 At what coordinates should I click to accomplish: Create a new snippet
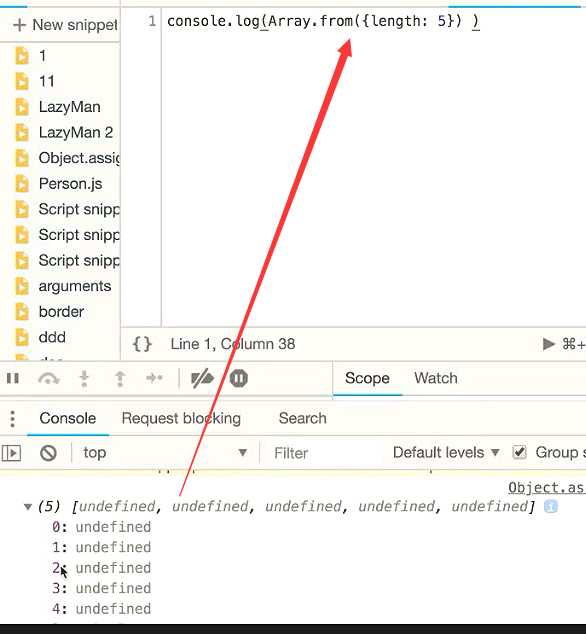pos(65,25)
